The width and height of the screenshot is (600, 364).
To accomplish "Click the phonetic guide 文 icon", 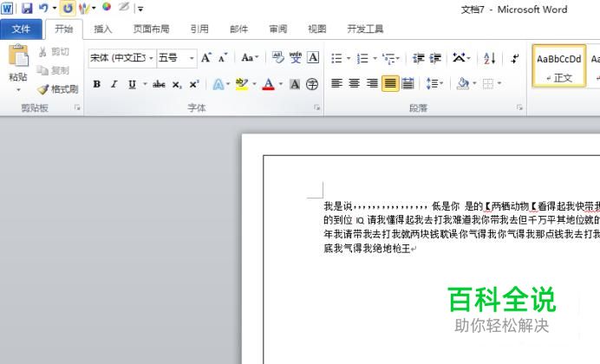I will point(296,58).
